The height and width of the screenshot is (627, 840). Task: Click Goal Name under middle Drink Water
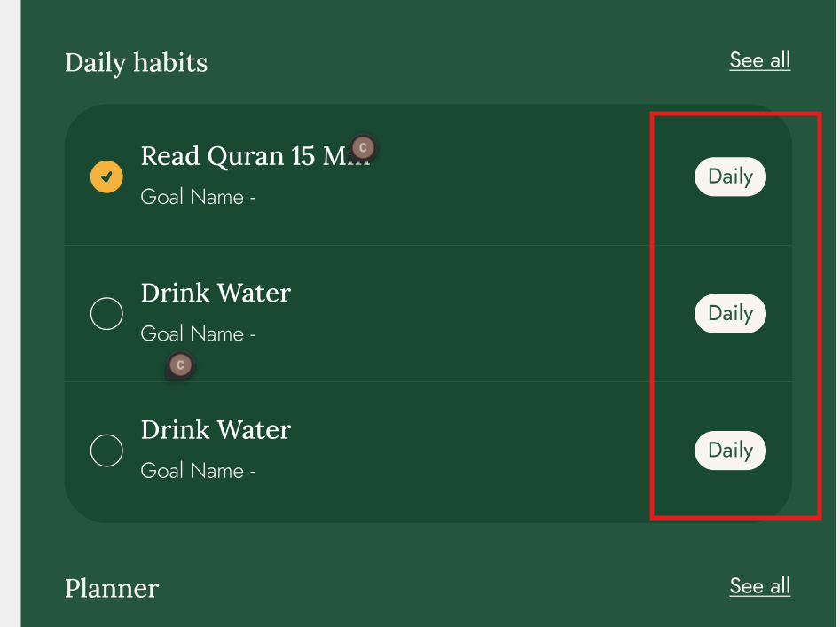[x=198, y=334]
